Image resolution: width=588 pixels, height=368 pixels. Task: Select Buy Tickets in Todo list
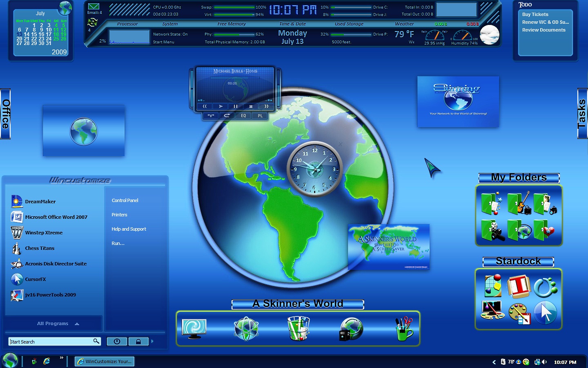pos(535,14)
